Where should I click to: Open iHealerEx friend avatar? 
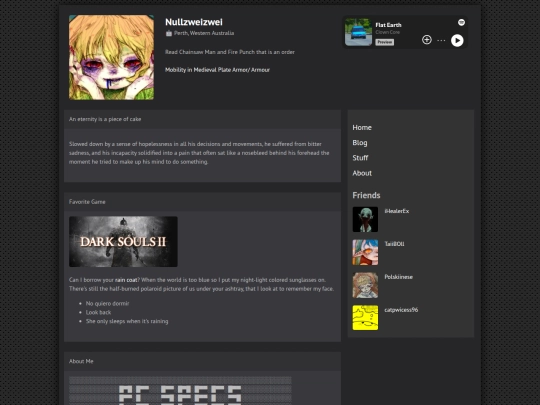365,219
